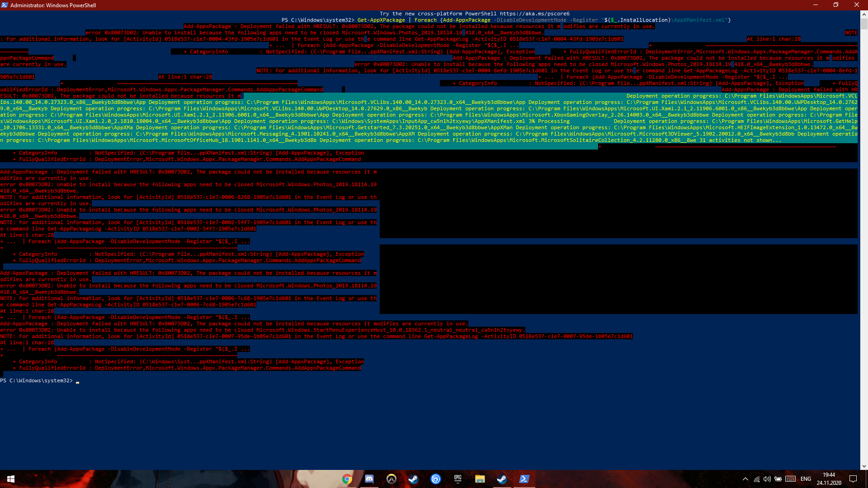This screenshot has width=868, height=488.
Task: Open PowerShell icon in taskbar
Action: 524,479
